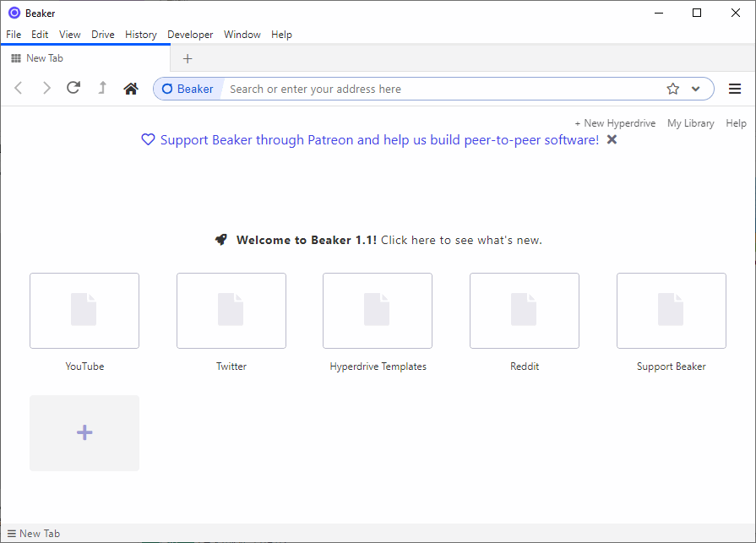Viewport: 756px width, 543px height.
Task: Go to the home page icon
Action: (131, 89)
